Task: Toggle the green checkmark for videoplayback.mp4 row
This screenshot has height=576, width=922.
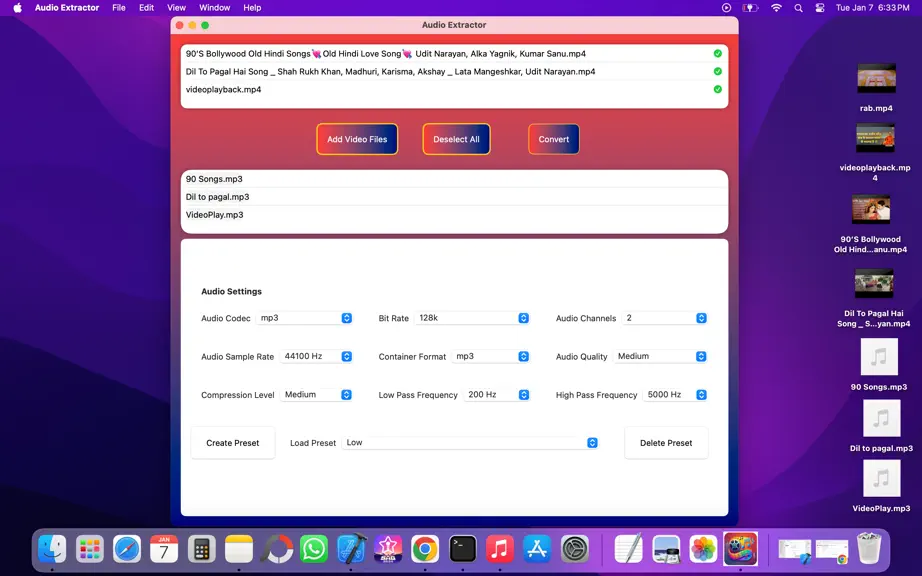Action: pos(717,89)
